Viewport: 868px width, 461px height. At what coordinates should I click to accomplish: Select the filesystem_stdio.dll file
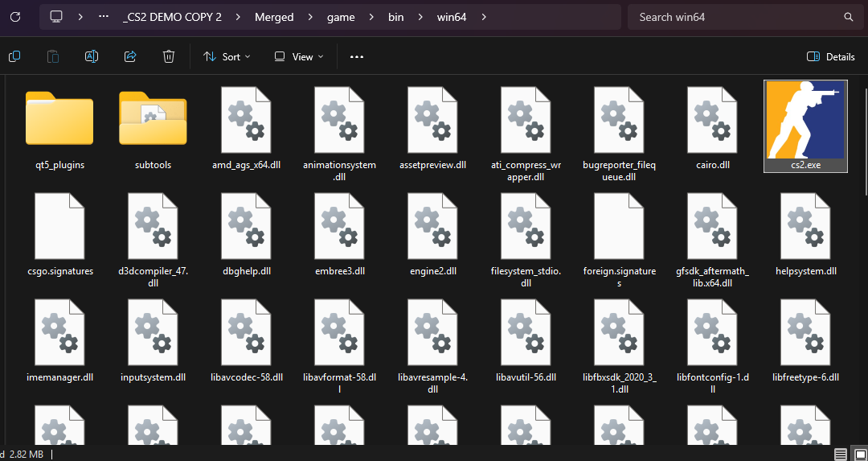coord(526,241)
